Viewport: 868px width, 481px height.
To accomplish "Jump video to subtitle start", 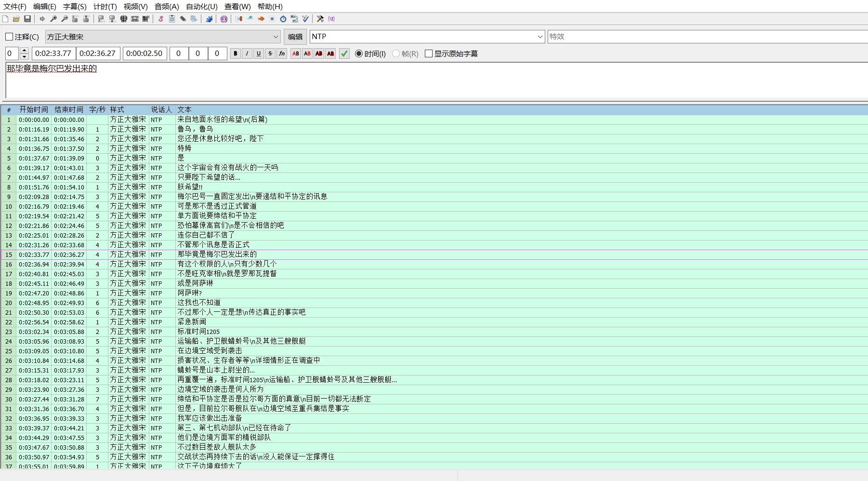I will coord(75,19).
